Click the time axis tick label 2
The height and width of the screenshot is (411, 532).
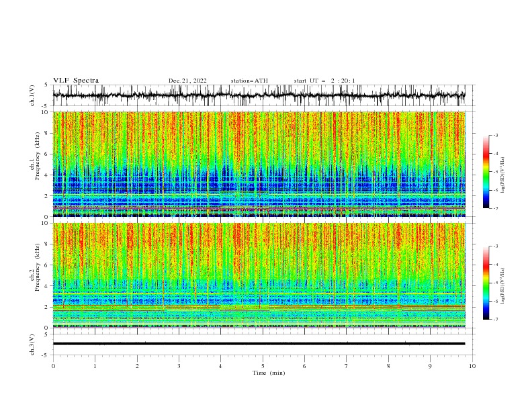[137, 366]
